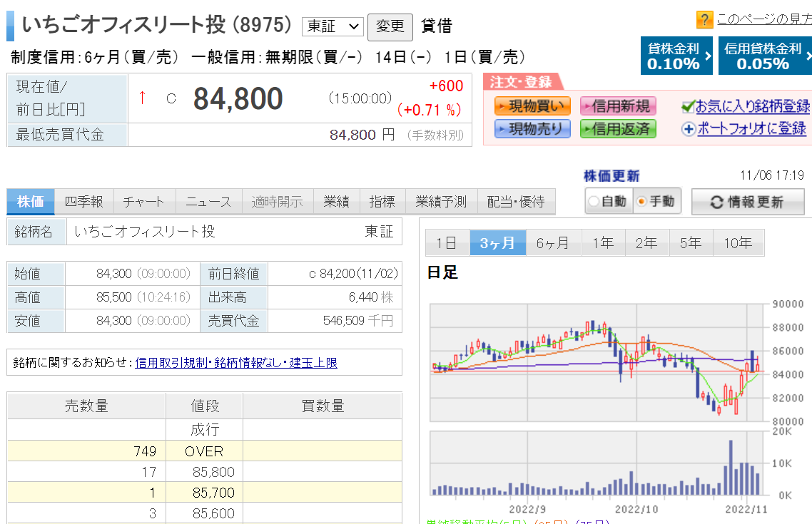Open the 貸株金利 0.10% banner
The height and width of the screenshot is (524, 812).
click(676, 56)
